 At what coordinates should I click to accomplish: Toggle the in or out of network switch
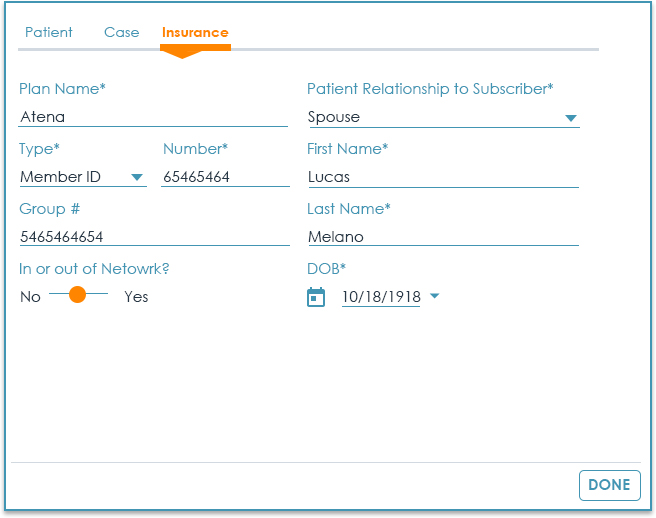tap(78, 296)
